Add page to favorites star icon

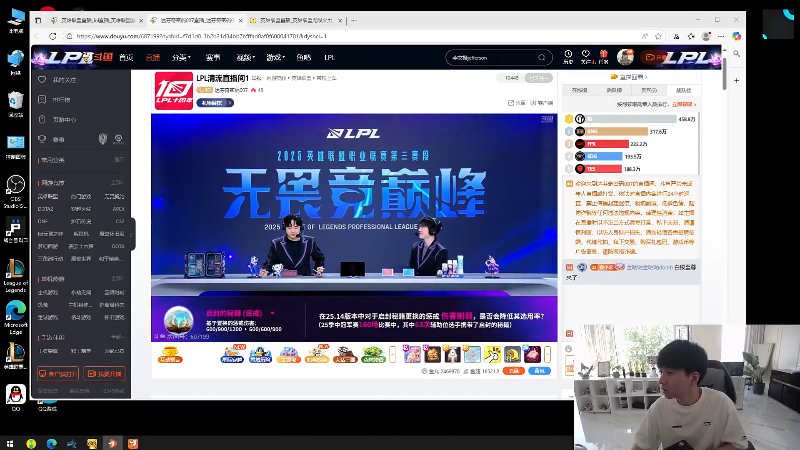658,36
